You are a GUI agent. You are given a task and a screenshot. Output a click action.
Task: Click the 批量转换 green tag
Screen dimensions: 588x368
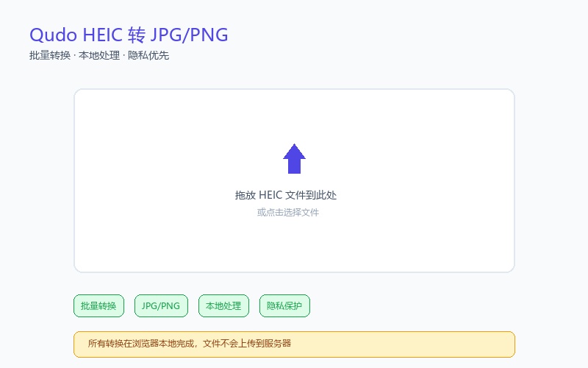click(x=98, y=305)
